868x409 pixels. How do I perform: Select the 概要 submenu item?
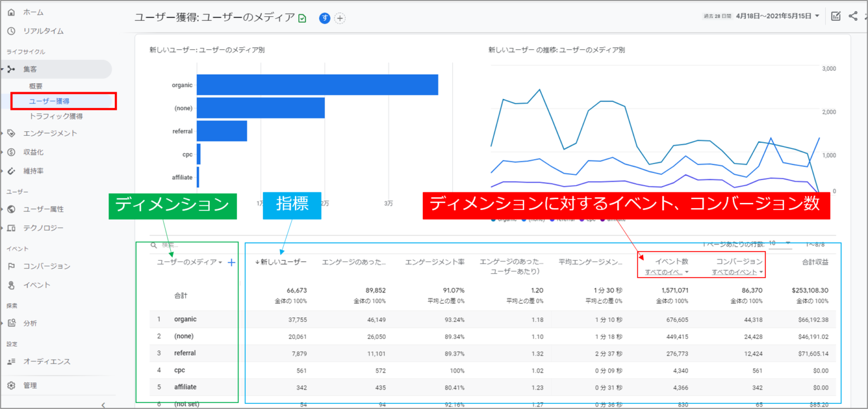pos(36,86)
